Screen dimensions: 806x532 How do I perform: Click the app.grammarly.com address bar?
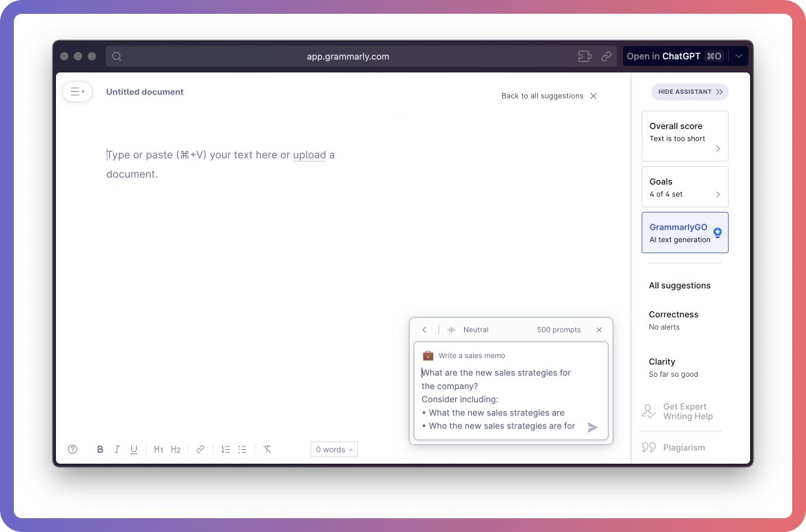click(348, 57)
